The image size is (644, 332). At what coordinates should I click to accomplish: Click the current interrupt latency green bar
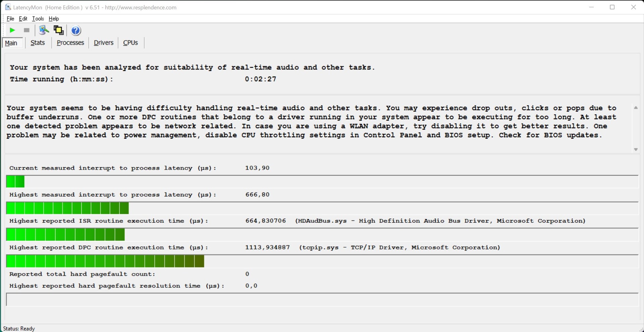coord(322,182)
